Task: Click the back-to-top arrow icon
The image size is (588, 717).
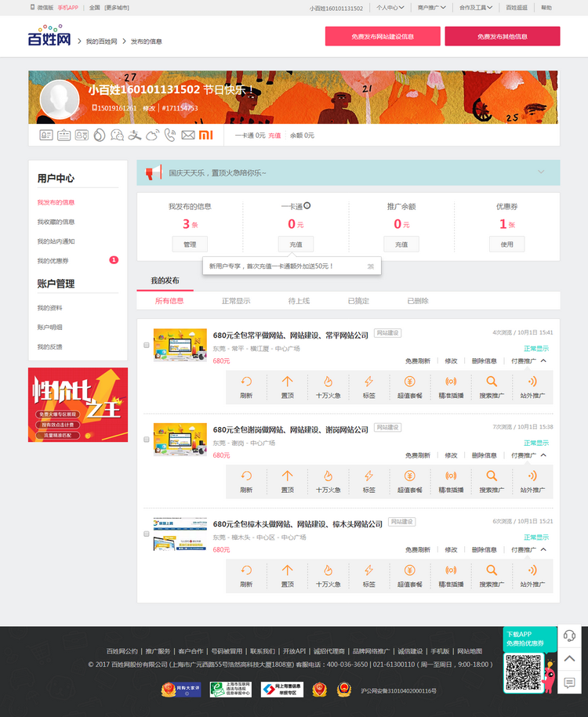Action: 570,659
